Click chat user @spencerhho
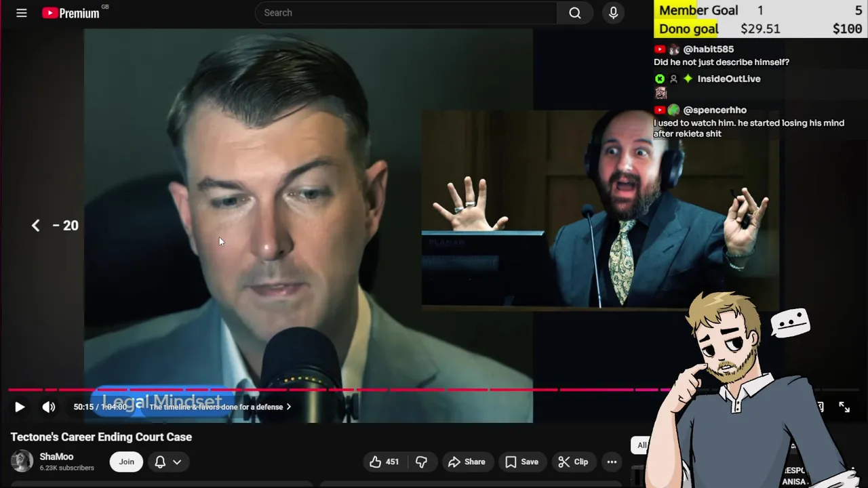The height and width of the screenshot is (488, 868). tap(715, 110)
